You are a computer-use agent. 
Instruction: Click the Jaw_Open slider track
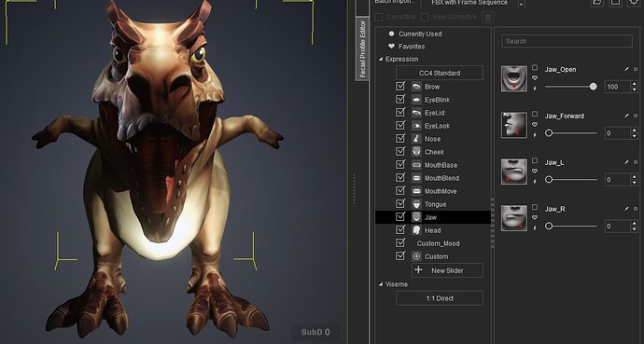[571, 87]
